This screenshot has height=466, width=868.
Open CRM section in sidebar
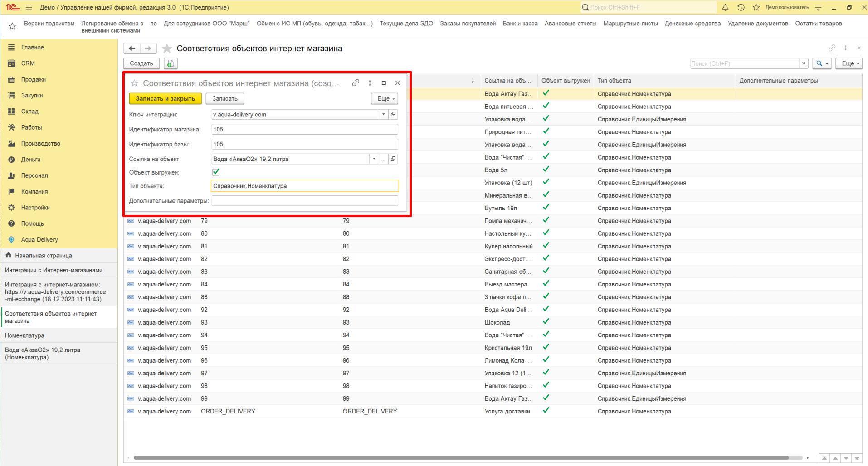click(x=28, y=63)
